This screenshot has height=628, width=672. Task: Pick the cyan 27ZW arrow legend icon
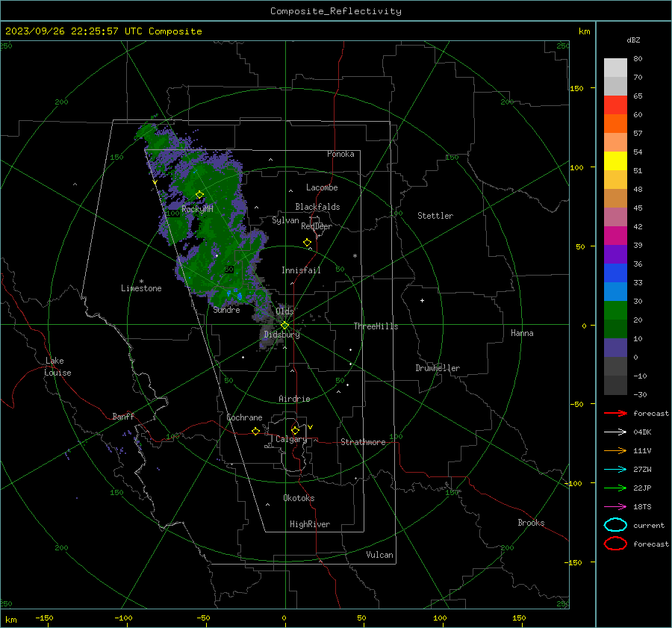tap(615, 470)
